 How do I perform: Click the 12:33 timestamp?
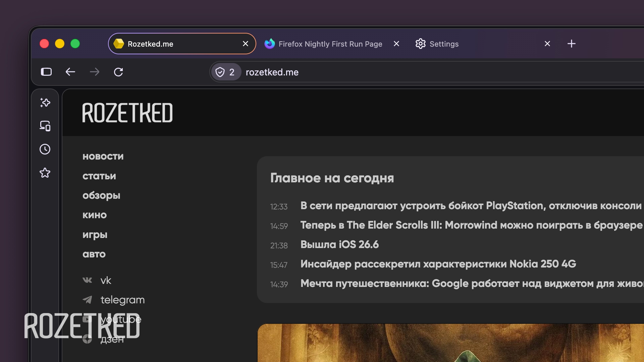pyautogui.click(x=279, y=207)
